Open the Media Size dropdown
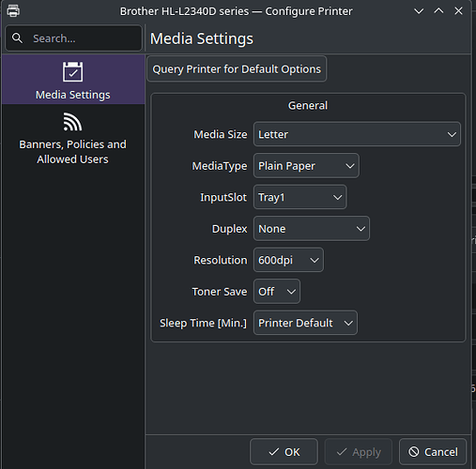The height and width of the screenshot is (469, 476). 357,134
